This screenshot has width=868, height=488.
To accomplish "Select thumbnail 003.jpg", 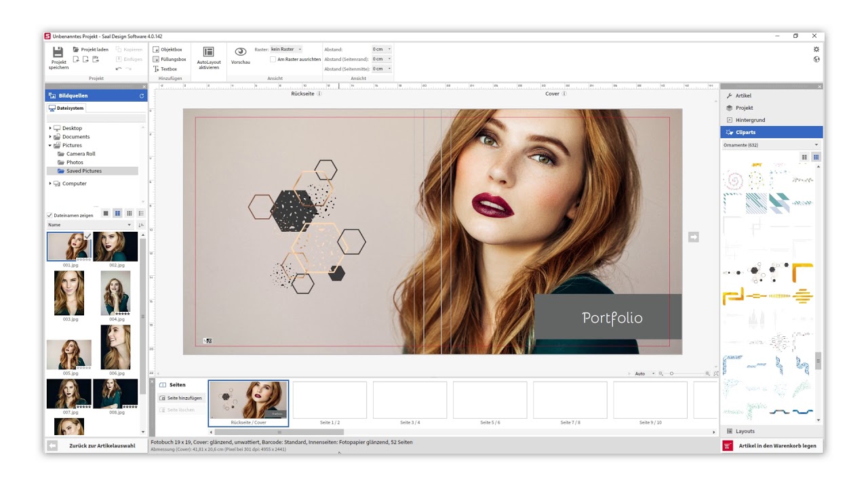I will tap(69, 293).
